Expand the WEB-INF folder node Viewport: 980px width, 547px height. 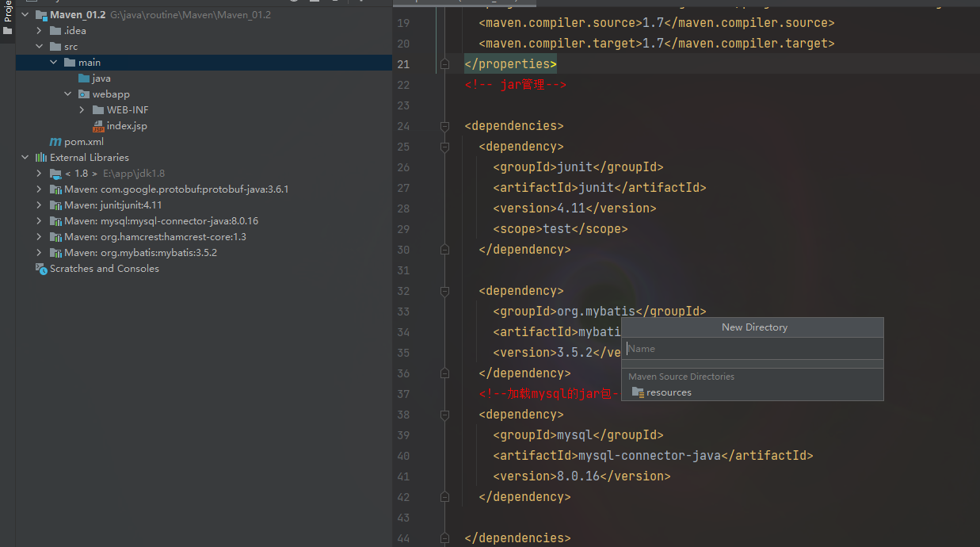(x=82, y=110)
